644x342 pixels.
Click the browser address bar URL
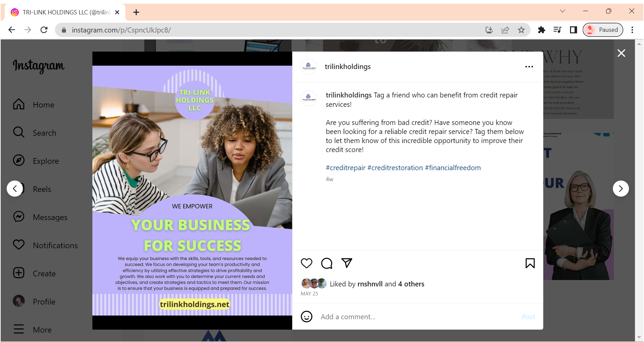121,30
